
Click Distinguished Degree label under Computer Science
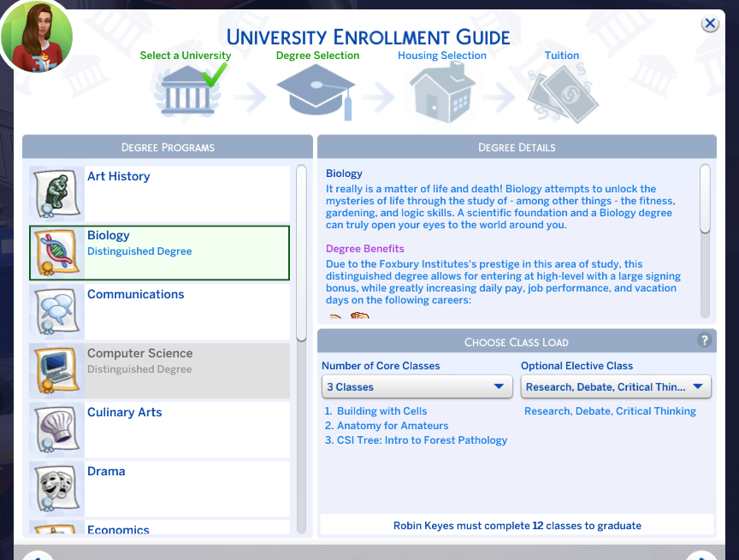click(139, 369)
